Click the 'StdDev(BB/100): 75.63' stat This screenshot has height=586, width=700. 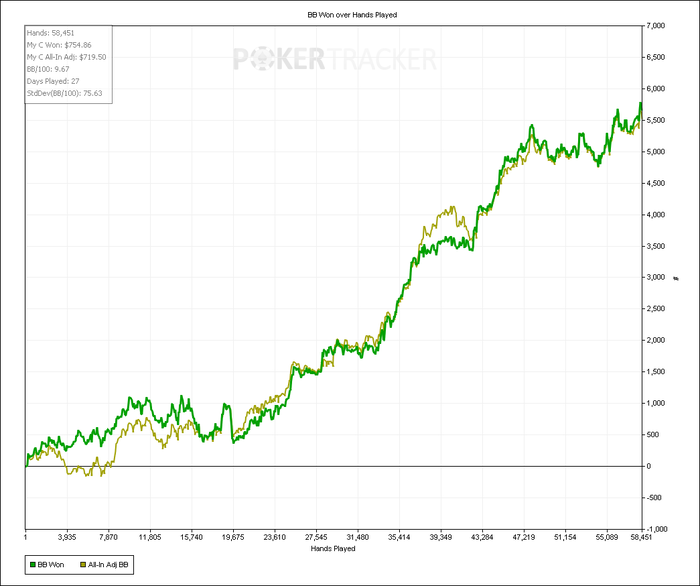[64, 93]
